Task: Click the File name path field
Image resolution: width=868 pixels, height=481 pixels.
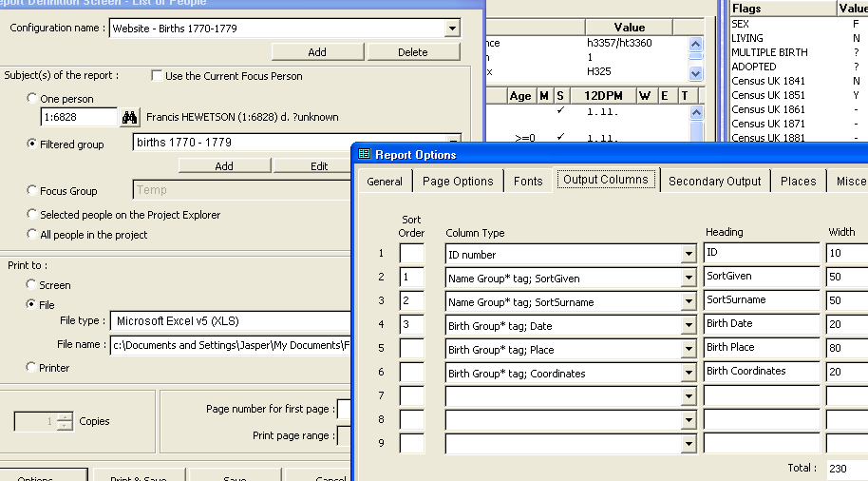Action: coord(231,345)
